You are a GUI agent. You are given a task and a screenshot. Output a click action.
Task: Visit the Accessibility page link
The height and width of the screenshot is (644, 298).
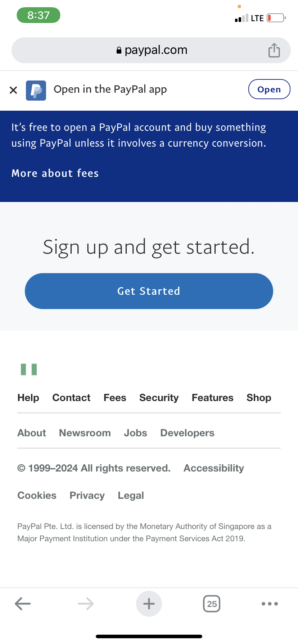click(214, 468)
